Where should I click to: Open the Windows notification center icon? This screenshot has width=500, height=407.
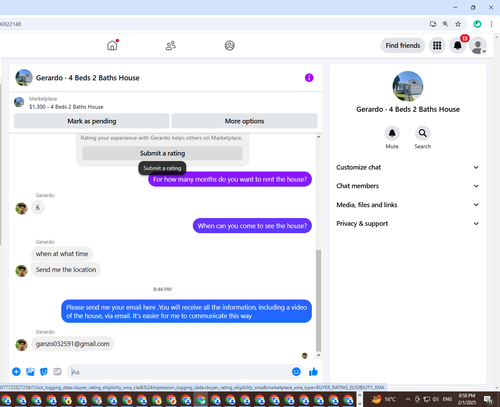pyautogui.click(x=488, y=399)
